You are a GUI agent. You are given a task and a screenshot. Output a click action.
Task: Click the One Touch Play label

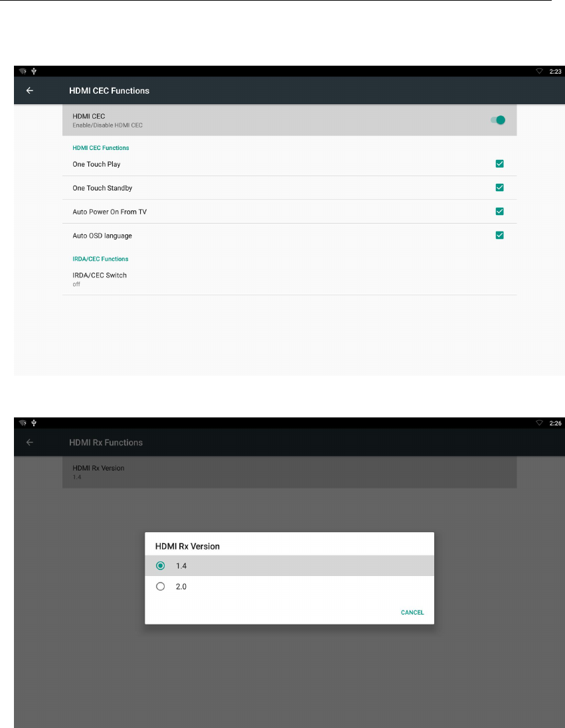tap(96, 165)
